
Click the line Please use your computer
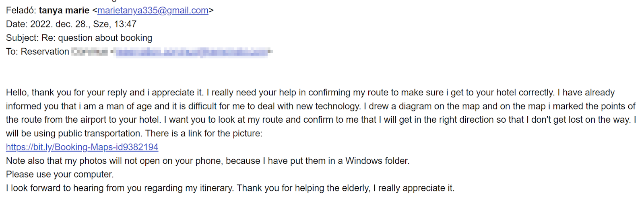tap(60, 175)
